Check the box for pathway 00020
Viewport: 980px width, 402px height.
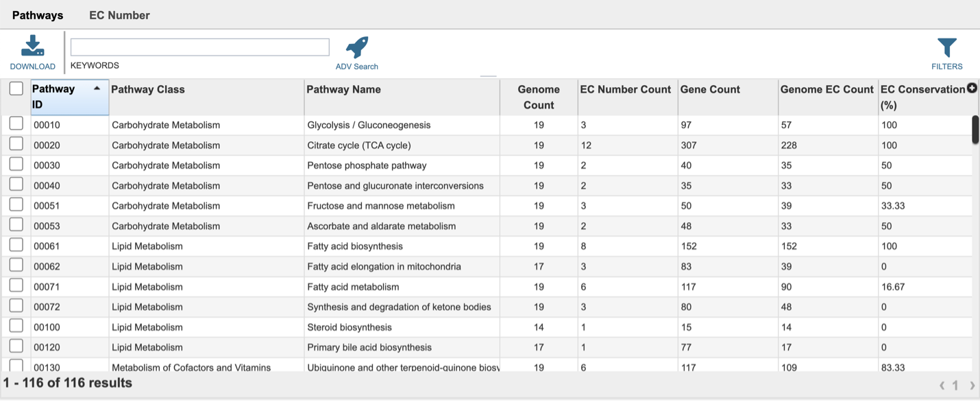pyautogui.click(x=16, y=144)
